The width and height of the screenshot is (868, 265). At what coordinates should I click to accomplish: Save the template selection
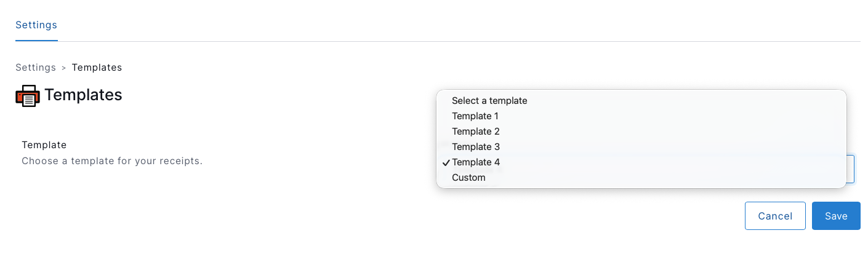click(836, 216)
